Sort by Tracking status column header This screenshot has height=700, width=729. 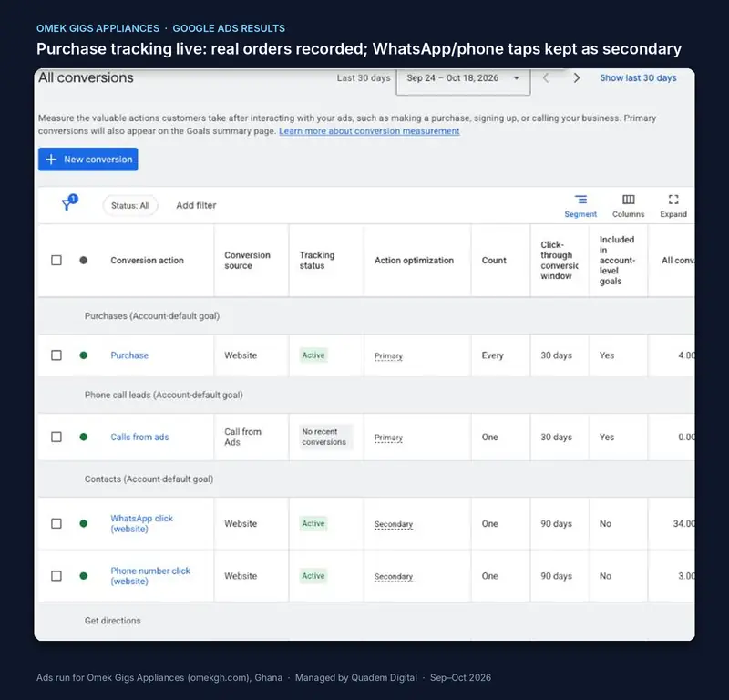pos(316,260)
